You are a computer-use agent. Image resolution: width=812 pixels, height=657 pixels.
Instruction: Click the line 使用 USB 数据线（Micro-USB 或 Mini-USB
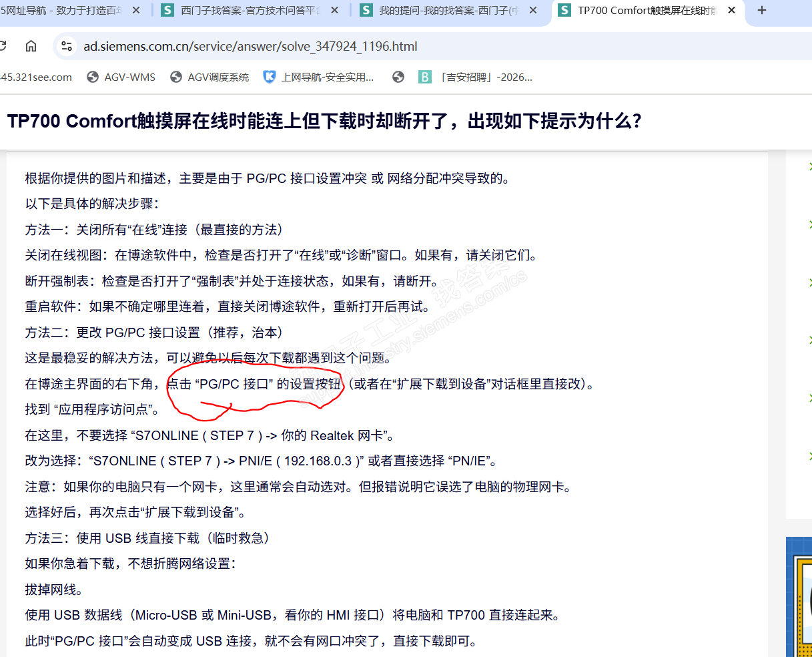click(292, 615)
